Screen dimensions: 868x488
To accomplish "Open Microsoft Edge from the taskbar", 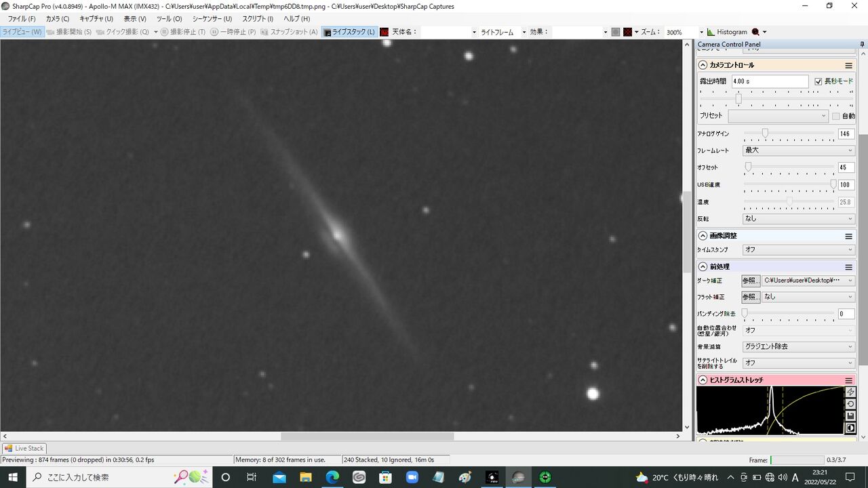I will 332,477.
